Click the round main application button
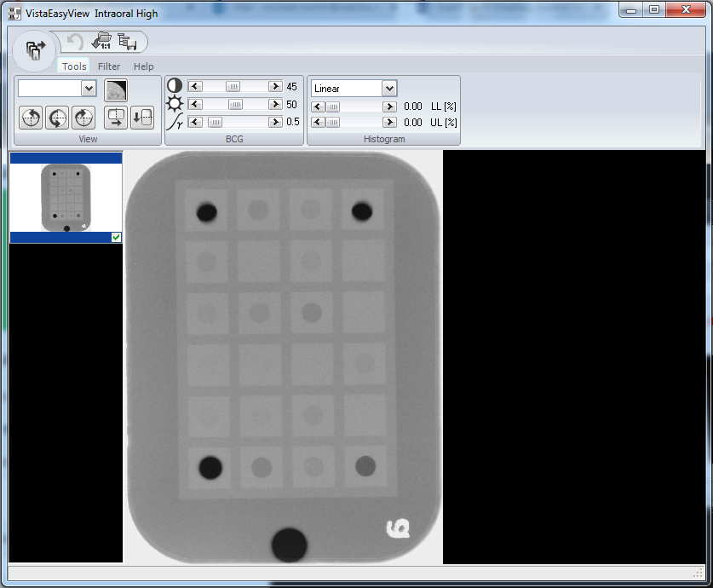713x588 pixels. click(36, 50)
